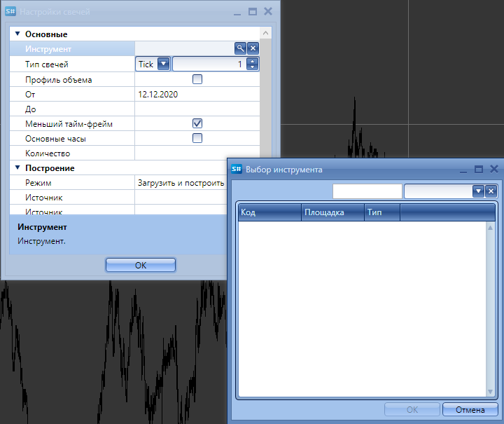The height and width of the screenshot is (424, 504).
Task: Sort by the Код column header
Action: pyautogui.click(x=269, y=212)
